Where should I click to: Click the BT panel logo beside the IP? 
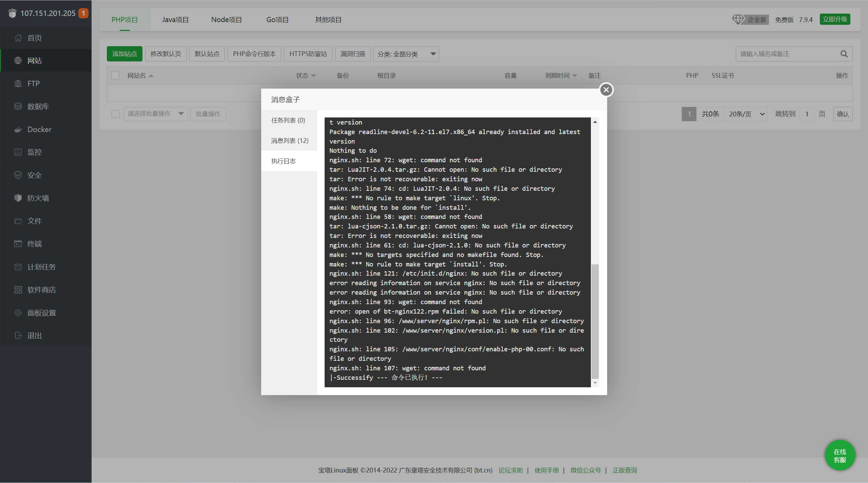point(12,13)
